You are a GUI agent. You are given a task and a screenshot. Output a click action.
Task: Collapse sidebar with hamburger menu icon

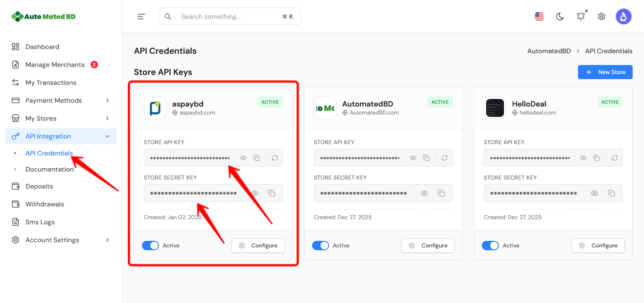tap(141, 16)
